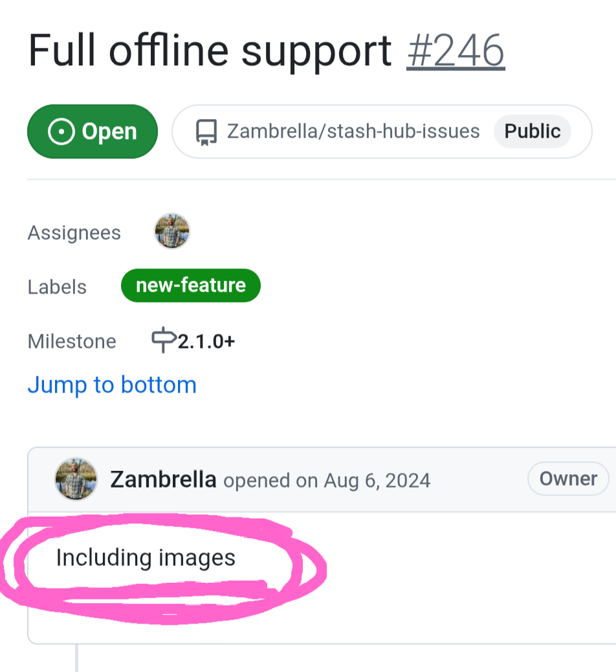Open the 2.1.0+ milestone
The image size is (616, 672).
click(x=206, y=341)
